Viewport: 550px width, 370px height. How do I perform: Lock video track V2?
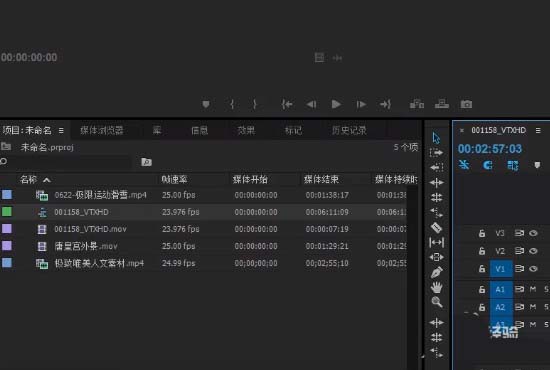coord(482,251)
